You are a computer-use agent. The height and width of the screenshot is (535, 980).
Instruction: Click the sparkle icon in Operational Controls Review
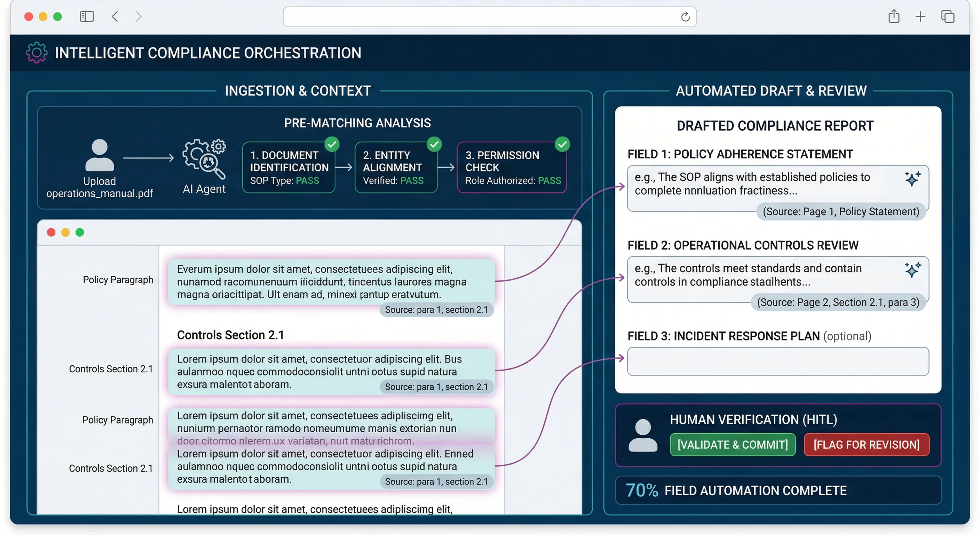pyautogui.click(x=912, y=270)
